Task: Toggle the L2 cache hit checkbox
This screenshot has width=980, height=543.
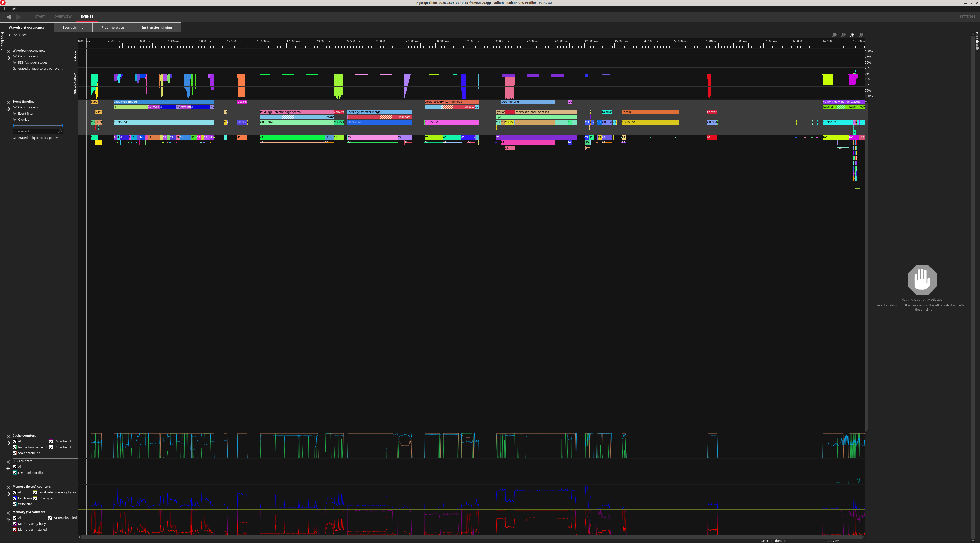Action: pos(51,447)
